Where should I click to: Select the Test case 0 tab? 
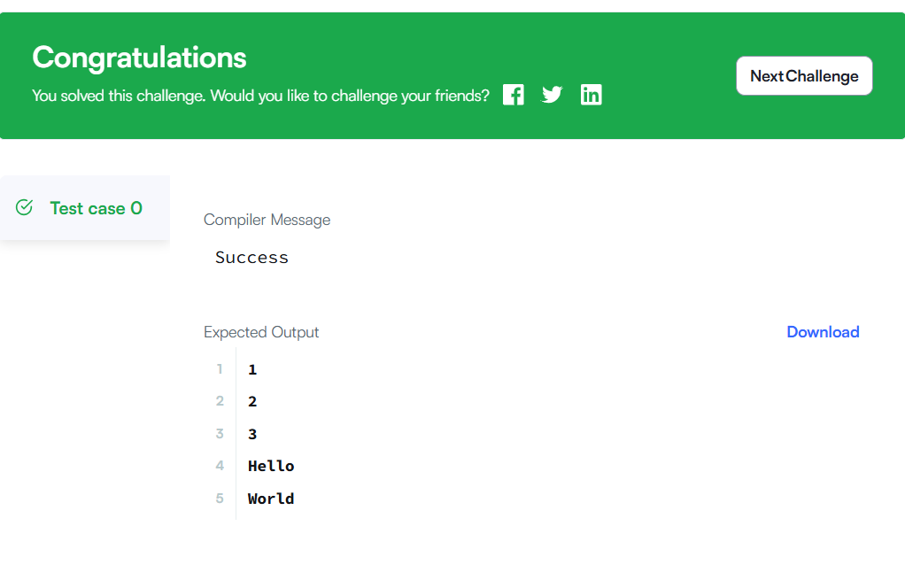pyautogui.click(x=85, y=208)
